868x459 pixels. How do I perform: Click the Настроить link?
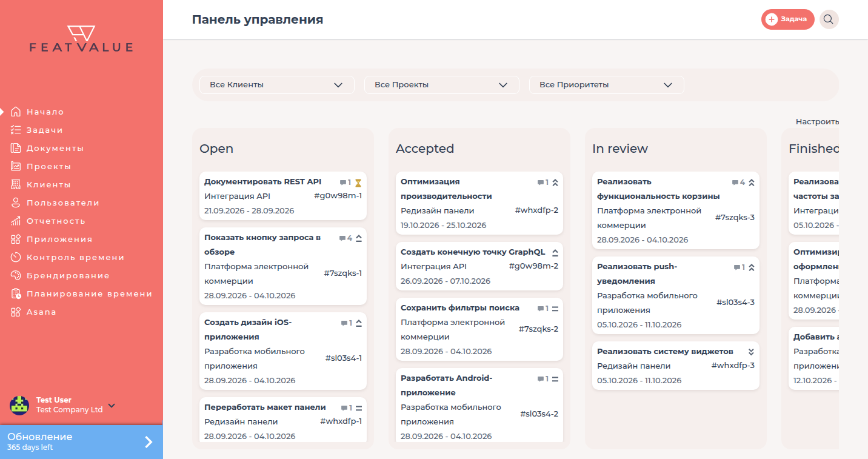817,122
